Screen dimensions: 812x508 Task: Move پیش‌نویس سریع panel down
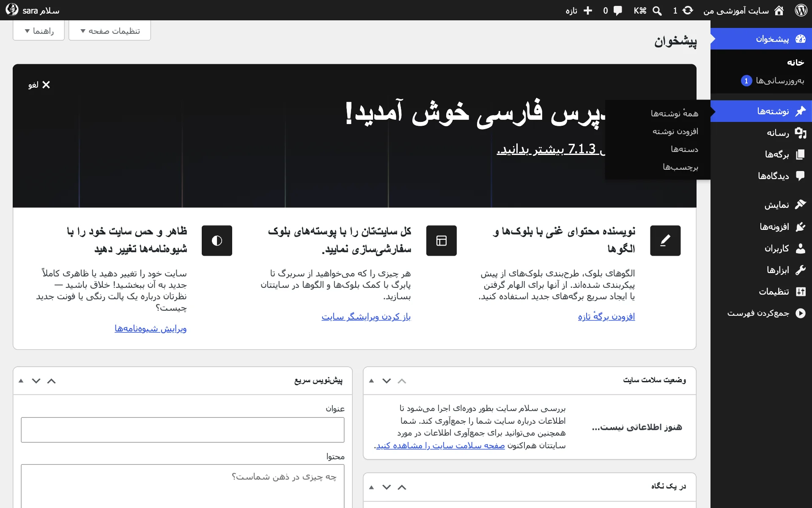tap(36, 381)
